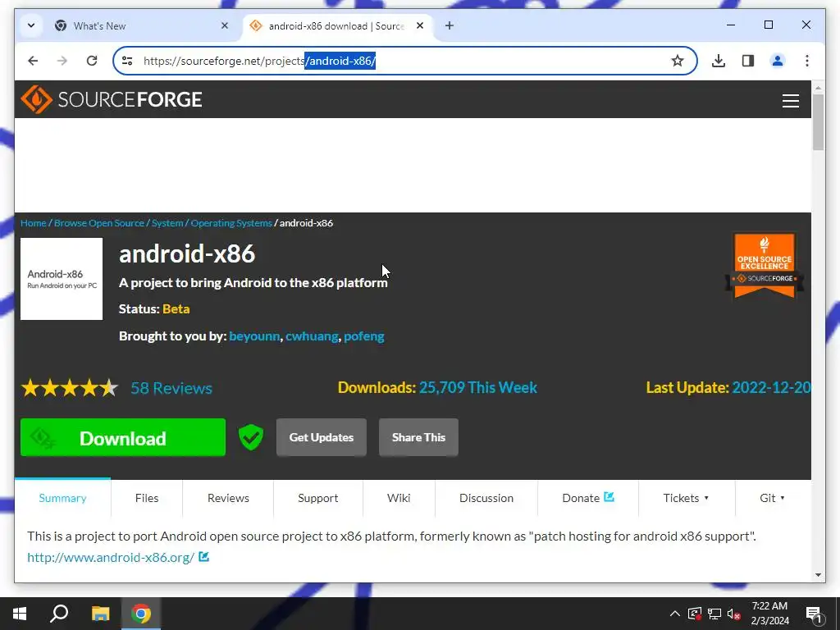Select the Summary tab
Image resolution: width=840 pixels, height=630 pixels.
(62, 498)
